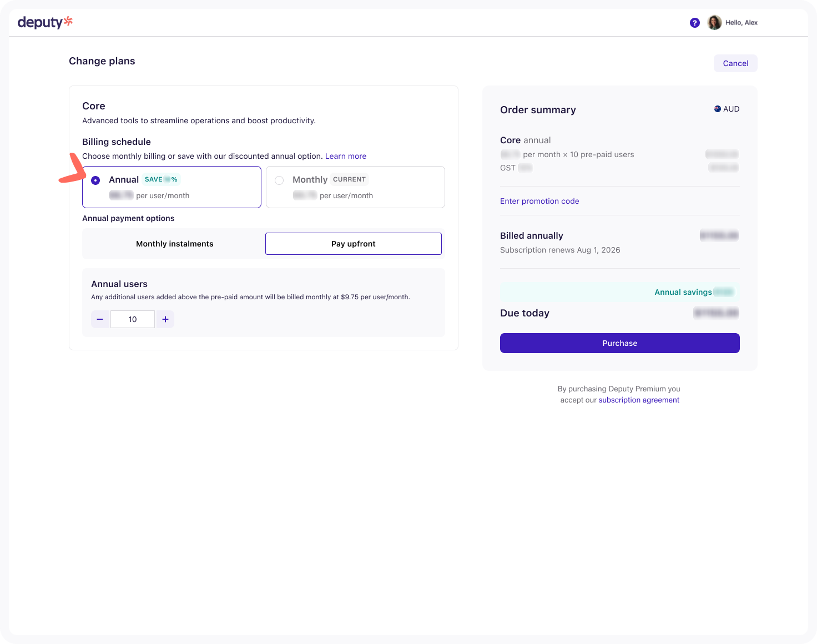Click the SAVE badge beside Annual
Screen dimensions: 817x644
point(161,179)
